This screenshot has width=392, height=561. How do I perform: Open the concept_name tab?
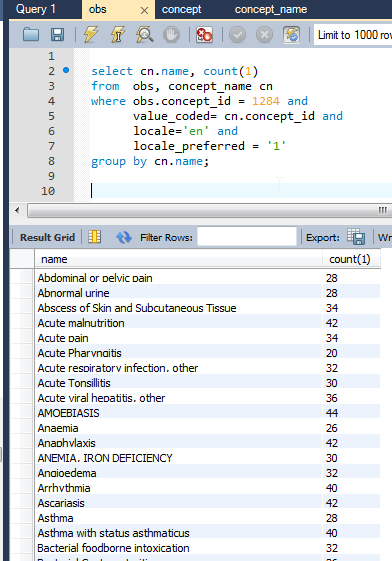(x=271, y=9)
